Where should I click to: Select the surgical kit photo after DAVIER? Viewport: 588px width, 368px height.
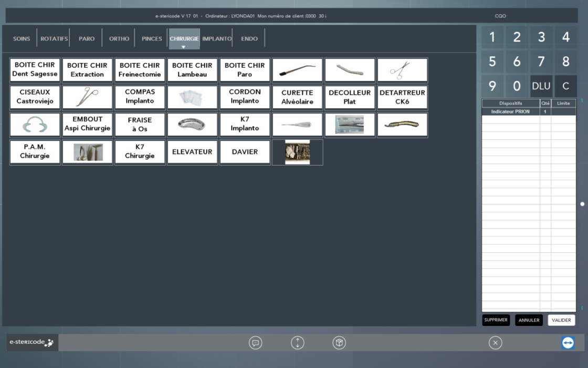(297, 152)
